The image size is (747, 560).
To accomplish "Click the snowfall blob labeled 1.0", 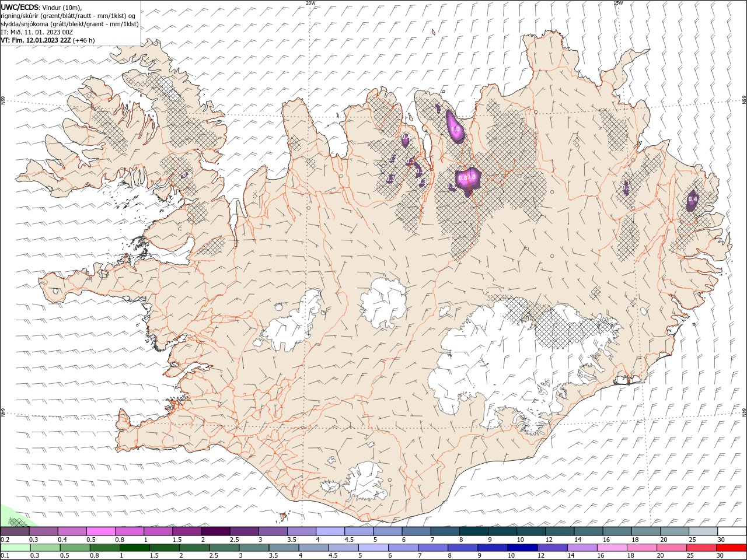I will [455, 127].
